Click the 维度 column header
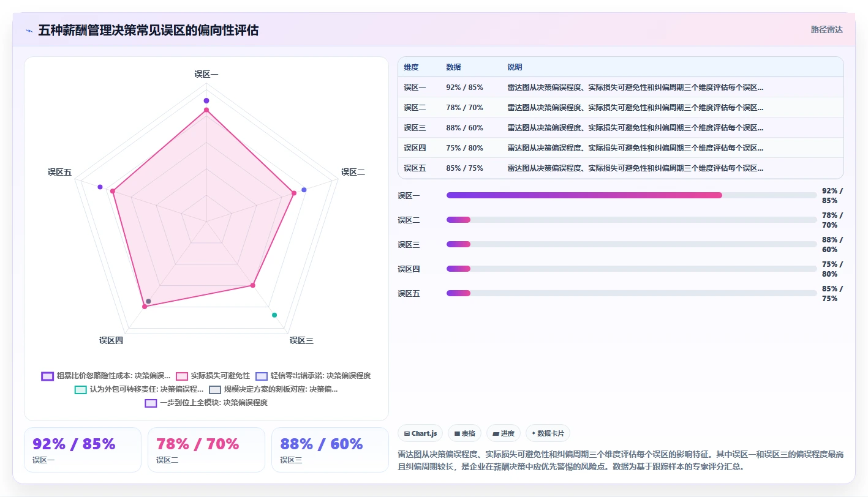The width and height of the screenshot is (868, 497). [411, 67]
